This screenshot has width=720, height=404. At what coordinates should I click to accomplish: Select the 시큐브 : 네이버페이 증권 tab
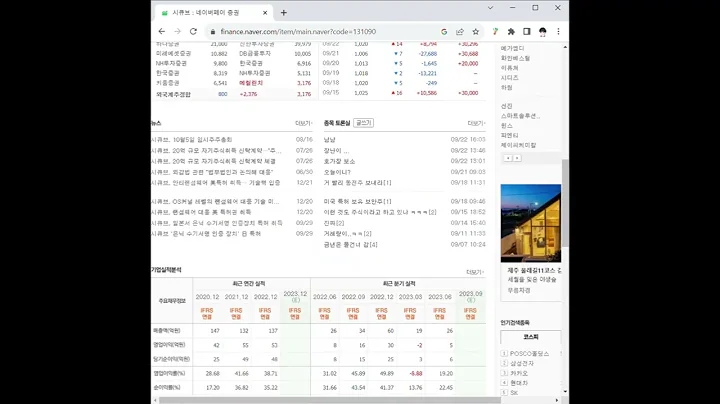coord(214,13)
